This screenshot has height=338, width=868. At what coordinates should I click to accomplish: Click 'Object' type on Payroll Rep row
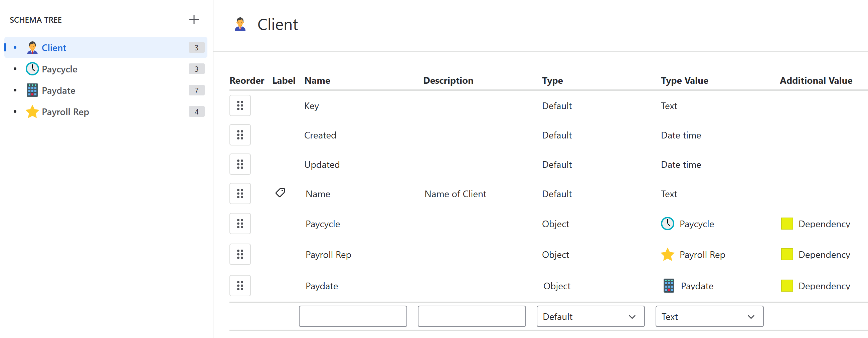click(x=555, y=255)
